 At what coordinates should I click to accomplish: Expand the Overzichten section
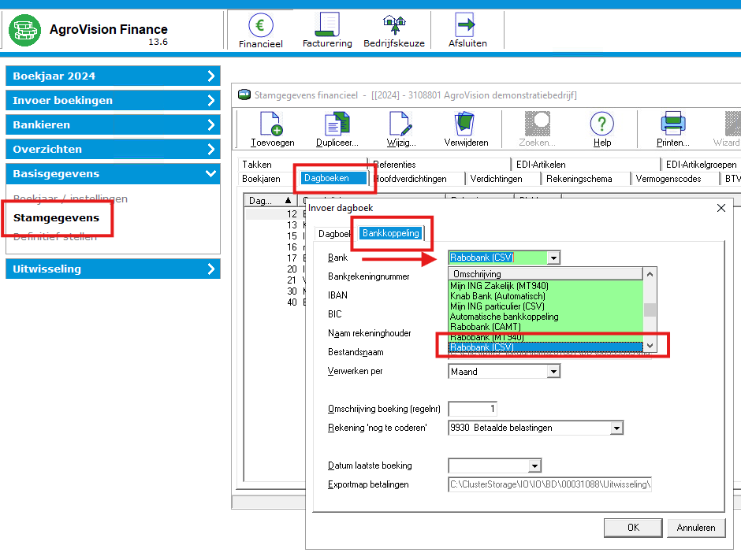(113, 149)
